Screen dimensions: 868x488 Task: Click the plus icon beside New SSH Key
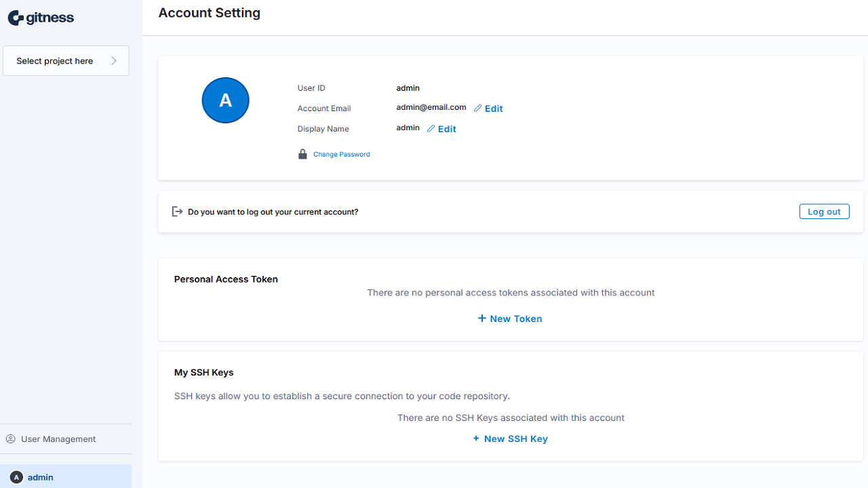(x=476, y=439)
